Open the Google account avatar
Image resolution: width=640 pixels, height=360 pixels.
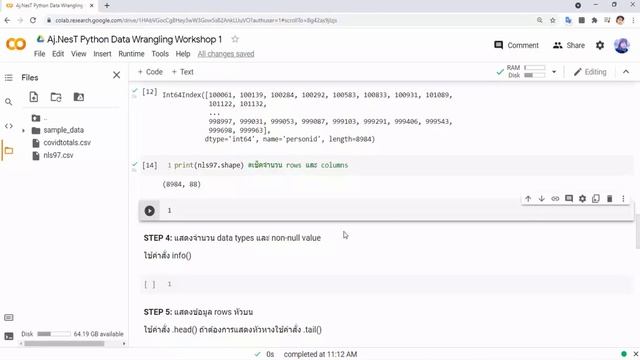point(622,45)
